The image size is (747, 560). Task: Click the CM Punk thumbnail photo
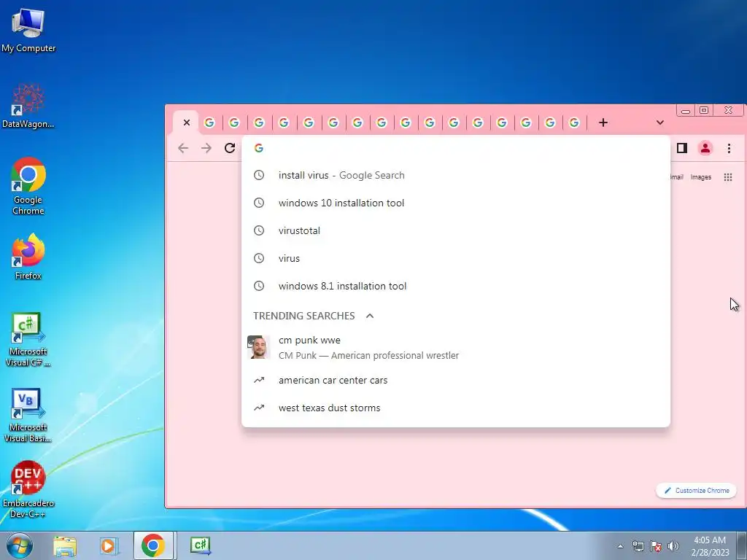(x=259, y=347)
